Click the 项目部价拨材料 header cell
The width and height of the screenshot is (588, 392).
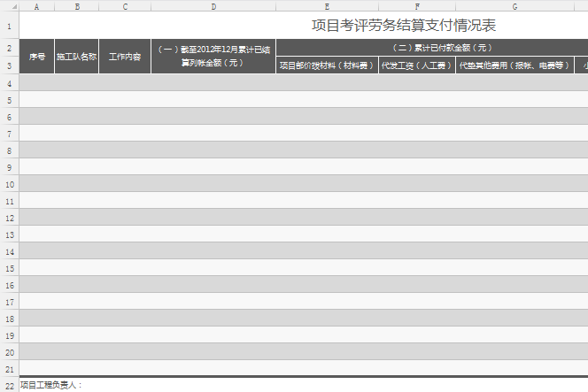(x=327, y=65)
